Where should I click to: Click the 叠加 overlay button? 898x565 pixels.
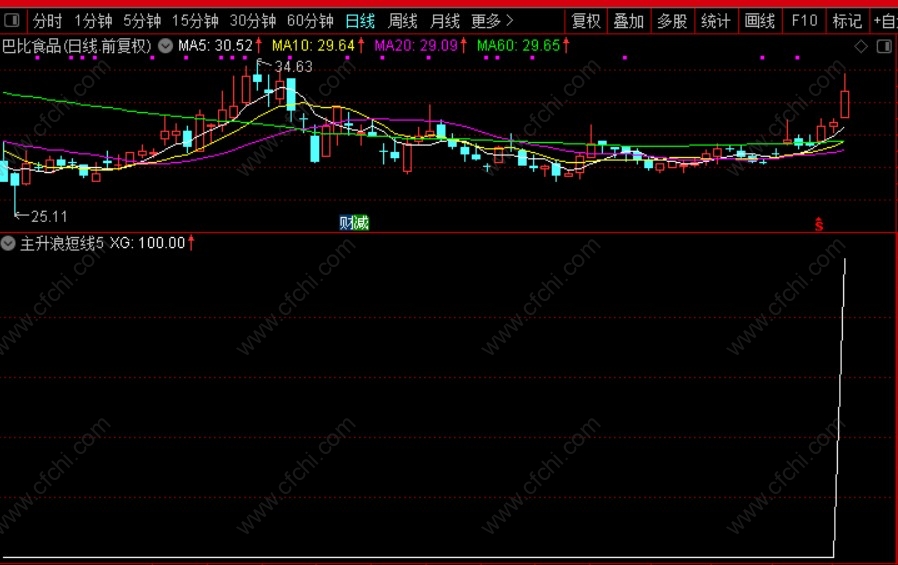coord(629,22)
